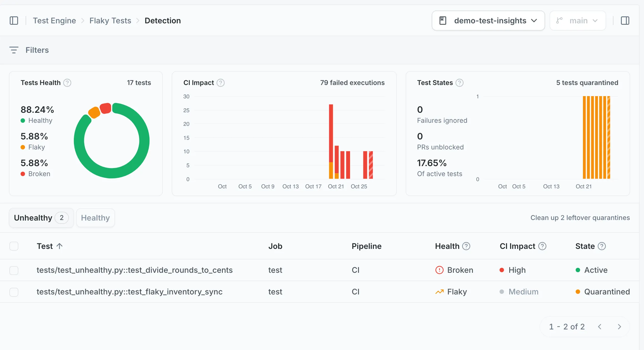Show help for Tests Health

(x=67, y=83)
